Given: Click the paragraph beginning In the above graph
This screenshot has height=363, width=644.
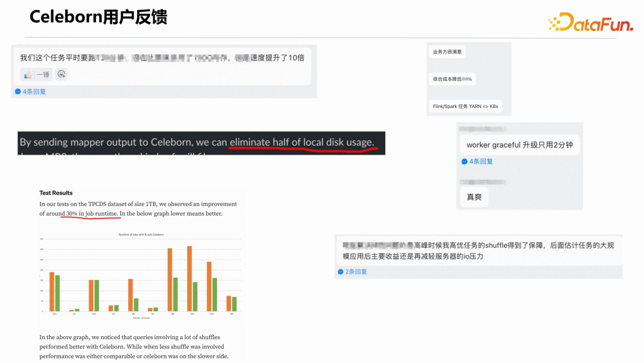Looking at the screenshot, I should pyautogui.click(x=134, y=346).
